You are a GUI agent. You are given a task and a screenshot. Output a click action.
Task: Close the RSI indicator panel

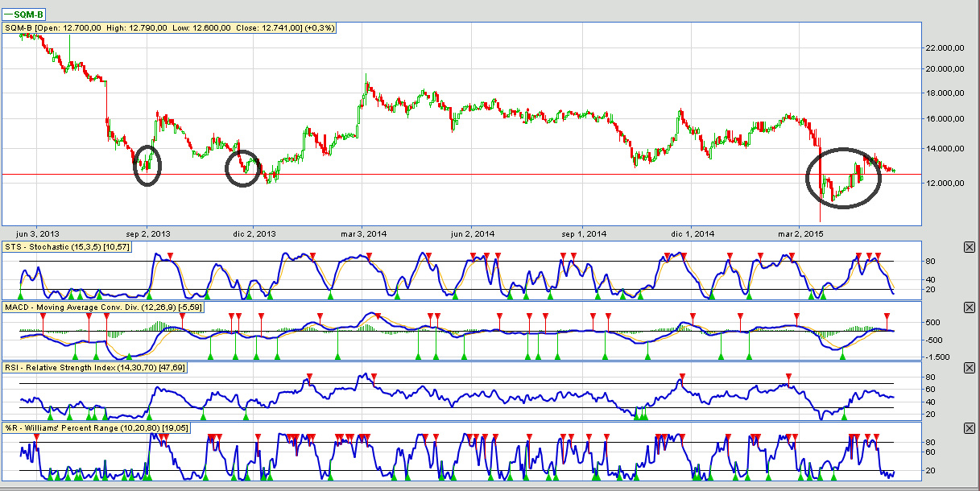pyautogui.click(x=969, y=369)
